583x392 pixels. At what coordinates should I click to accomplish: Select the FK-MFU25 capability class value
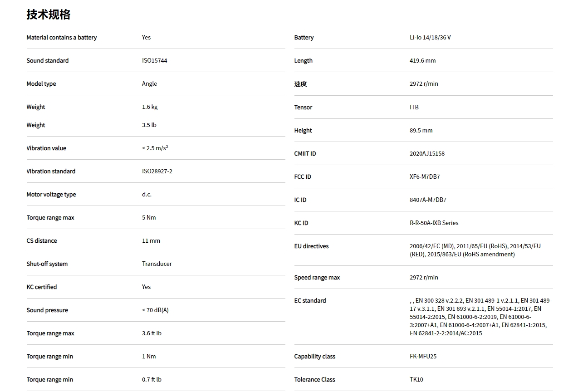423,356
